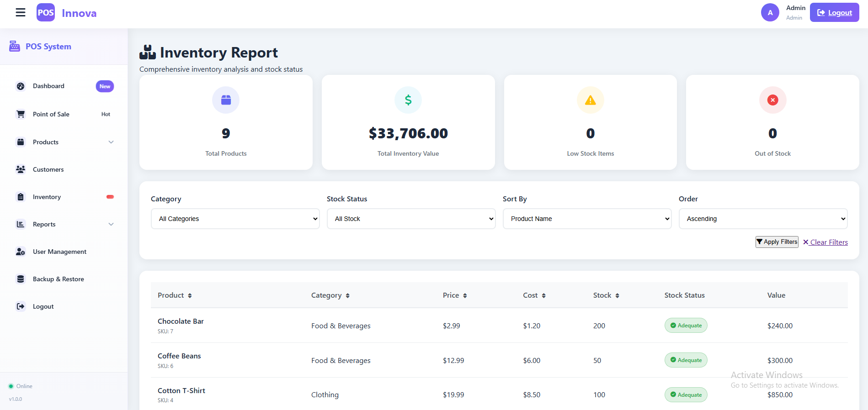This screenshot has width=868, height=410.
Task: Click the Logout button in the header
Action: point(834,13)
